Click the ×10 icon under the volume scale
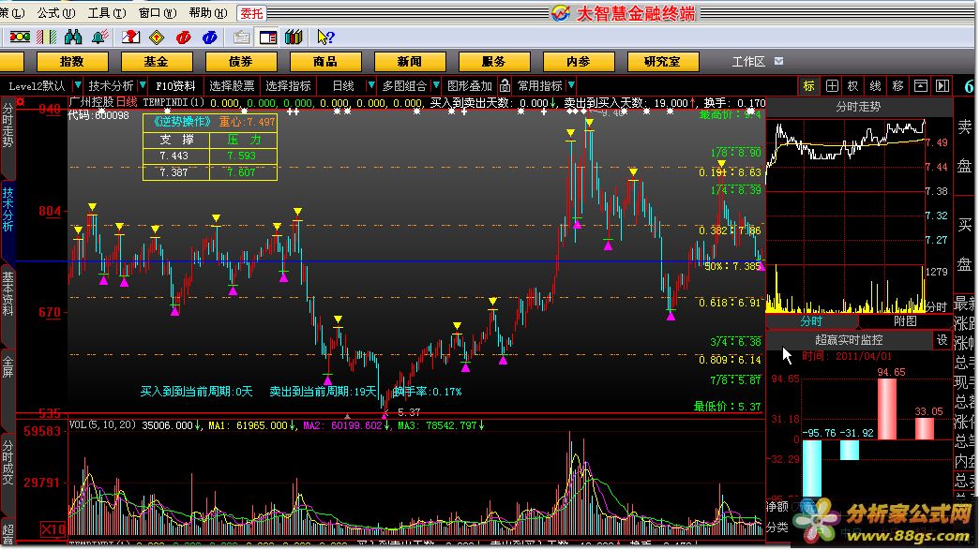 53,530
